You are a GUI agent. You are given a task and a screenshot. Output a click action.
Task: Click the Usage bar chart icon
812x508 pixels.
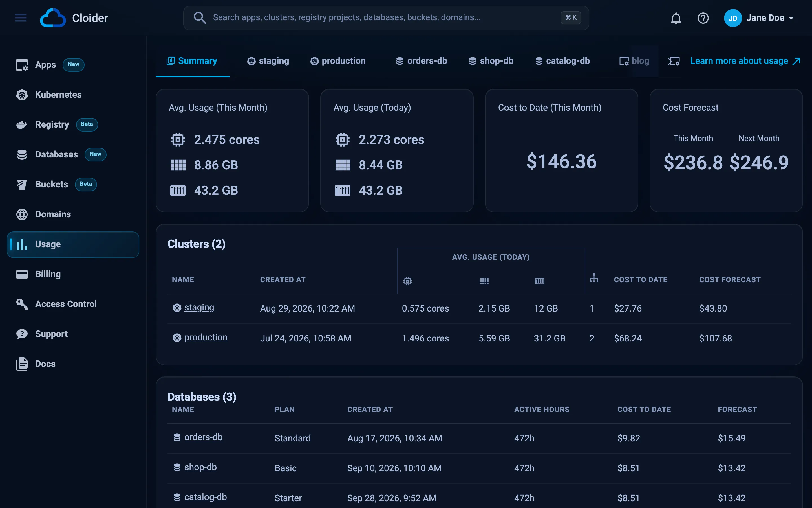pyautogui.click(x=22, y=244)
